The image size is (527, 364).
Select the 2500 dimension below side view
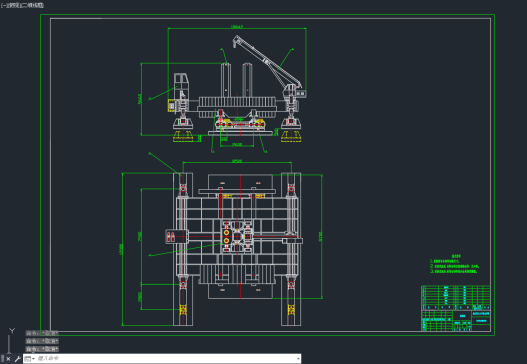(237, 145)
